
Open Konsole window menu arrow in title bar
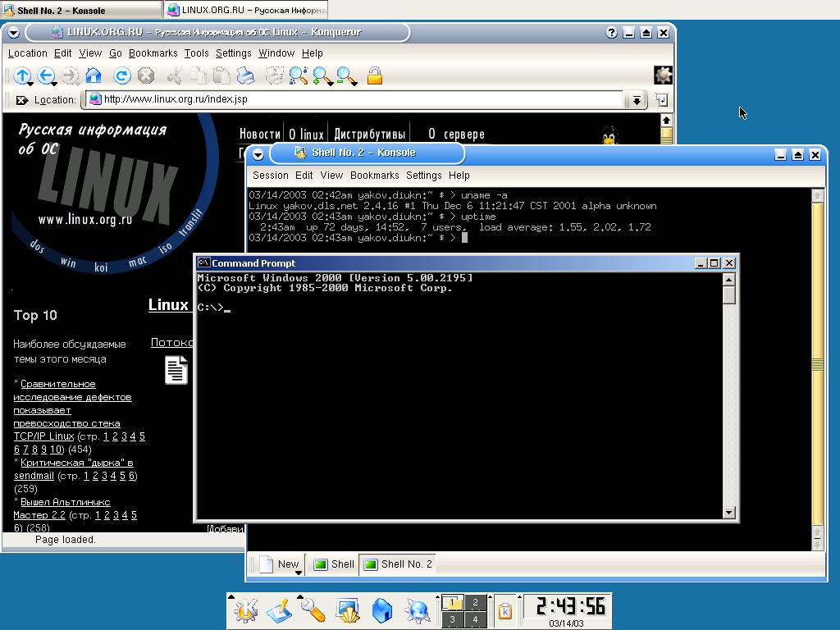pos(258,154)
